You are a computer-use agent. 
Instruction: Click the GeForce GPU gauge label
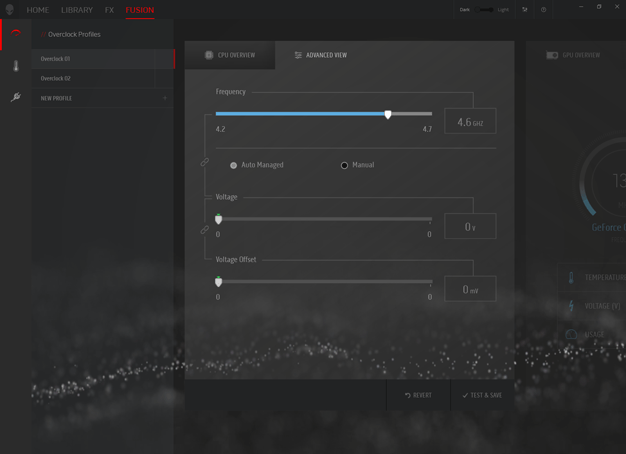(608, 227)
